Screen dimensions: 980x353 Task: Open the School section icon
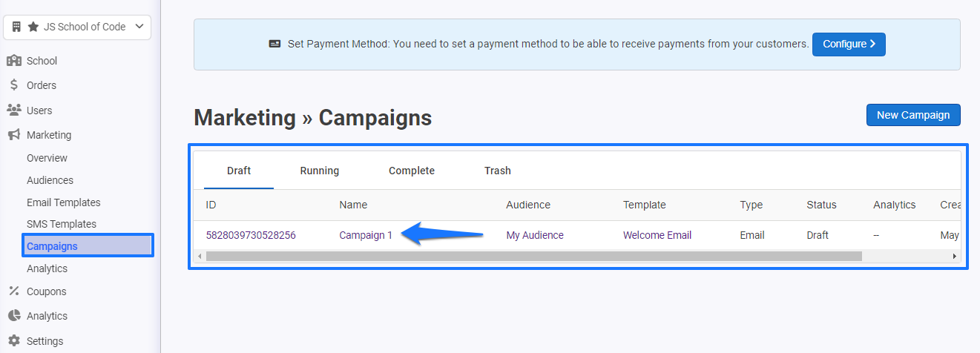click(13, 61)
